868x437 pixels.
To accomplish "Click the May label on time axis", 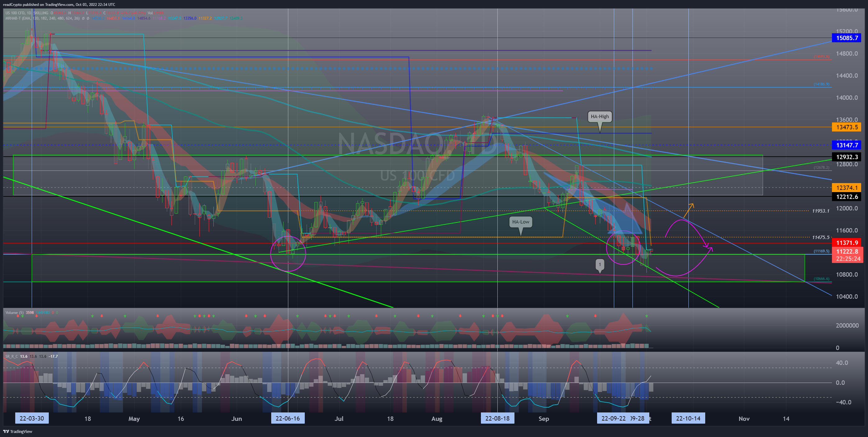I will [134, 419].
